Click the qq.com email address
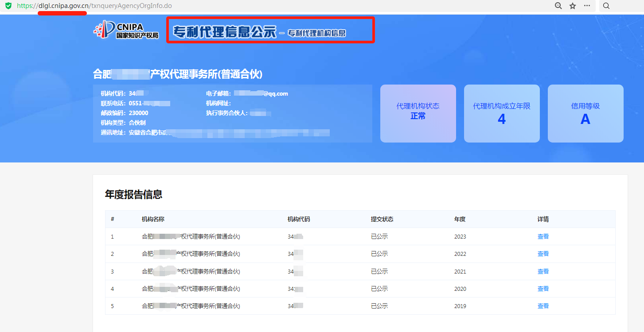Screen dimensions: 644x332 (261, 93)
